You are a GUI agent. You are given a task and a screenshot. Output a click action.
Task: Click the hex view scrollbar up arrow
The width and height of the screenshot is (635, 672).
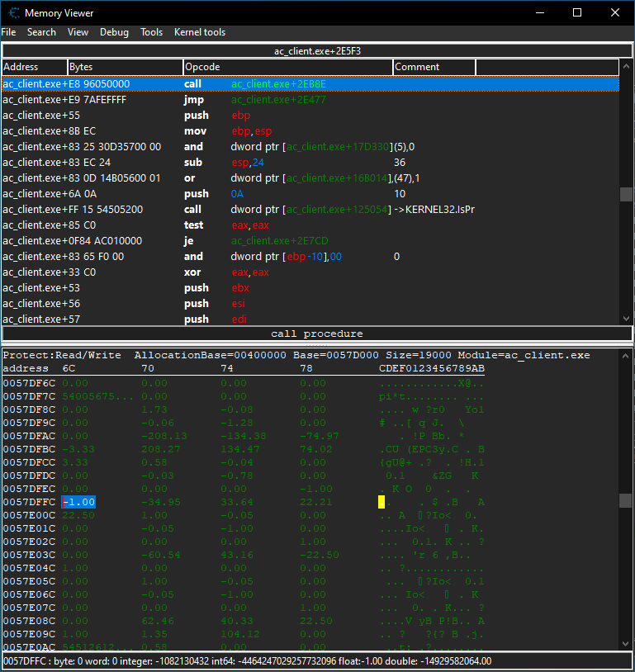click(x=626, y=355)
